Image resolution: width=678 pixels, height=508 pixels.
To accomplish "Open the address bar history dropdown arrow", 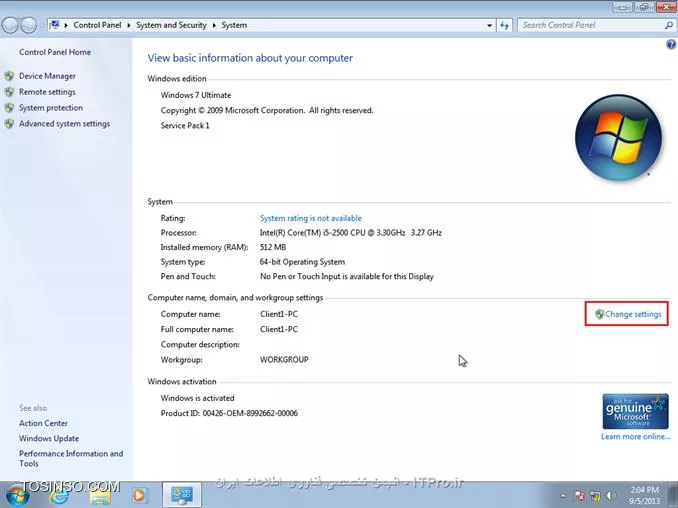I will 489,26.
